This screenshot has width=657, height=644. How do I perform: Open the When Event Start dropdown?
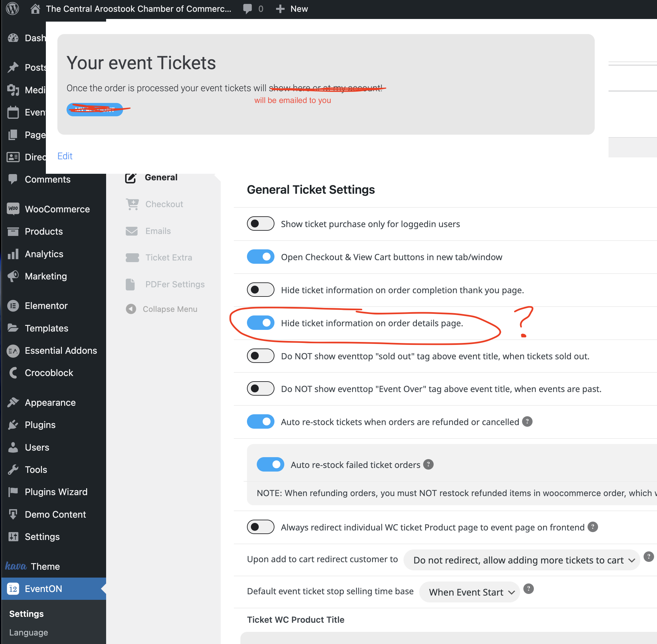point(469,592)
